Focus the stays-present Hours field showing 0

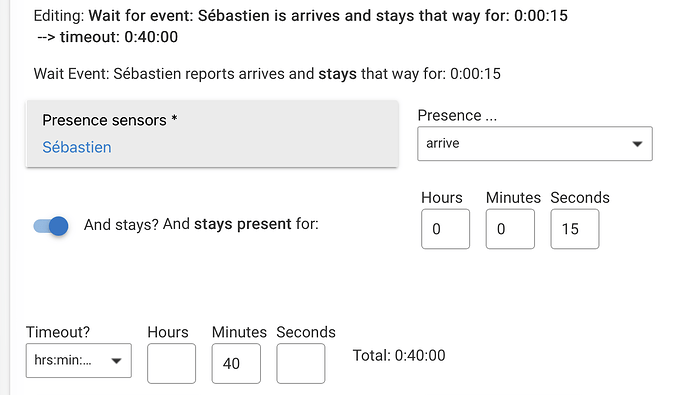445,229
